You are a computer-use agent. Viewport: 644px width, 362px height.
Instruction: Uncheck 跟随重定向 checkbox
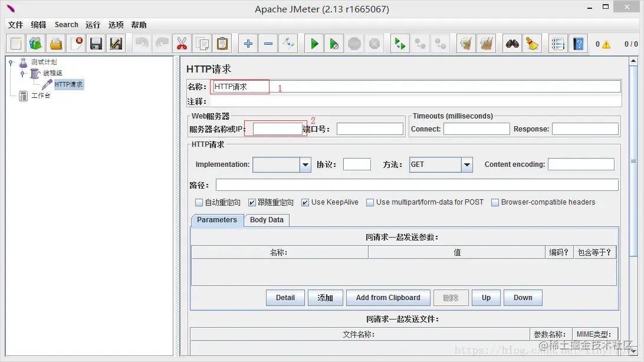(252, 202)
